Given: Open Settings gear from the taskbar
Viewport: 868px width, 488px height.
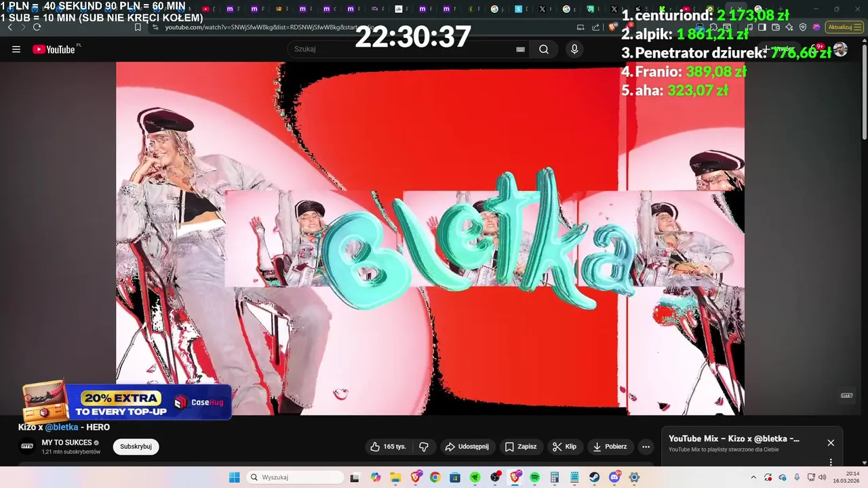Looking at the screenshot, I should [635, 477].
